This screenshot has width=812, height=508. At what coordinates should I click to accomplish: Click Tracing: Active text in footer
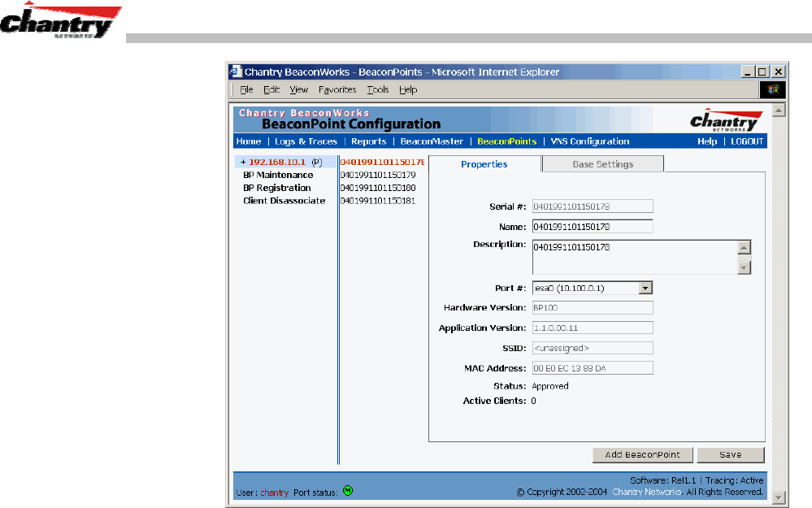[734, 480]
